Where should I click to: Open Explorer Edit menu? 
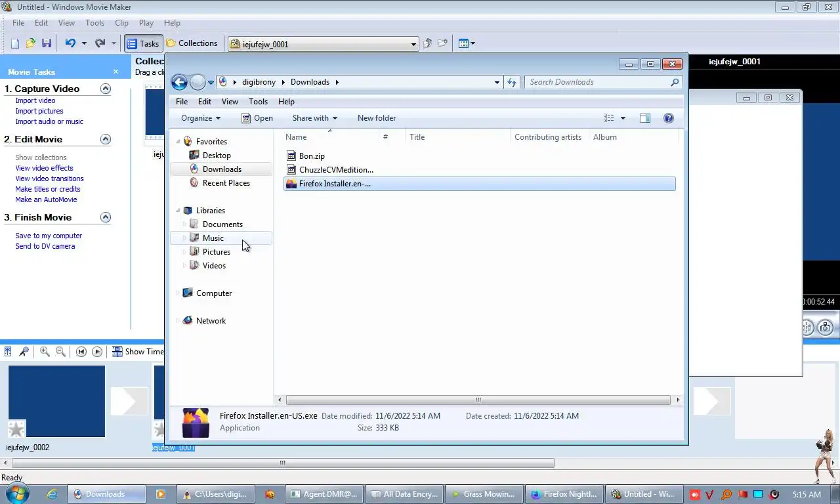205,102
